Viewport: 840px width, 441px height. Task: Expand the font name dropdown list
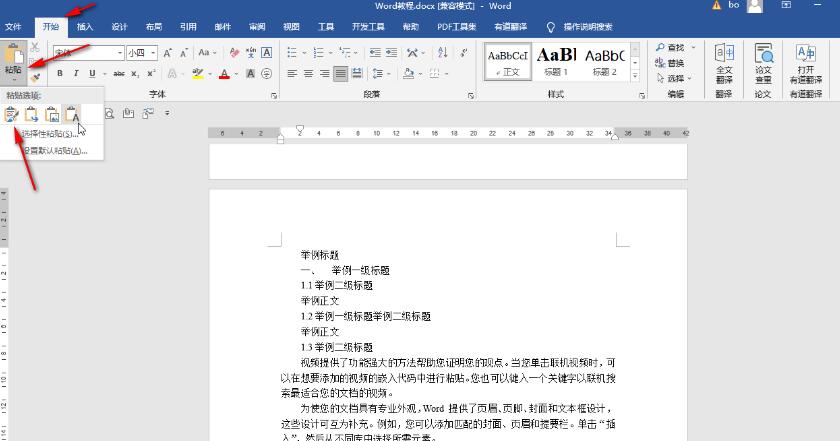click(x=120, y=52)
